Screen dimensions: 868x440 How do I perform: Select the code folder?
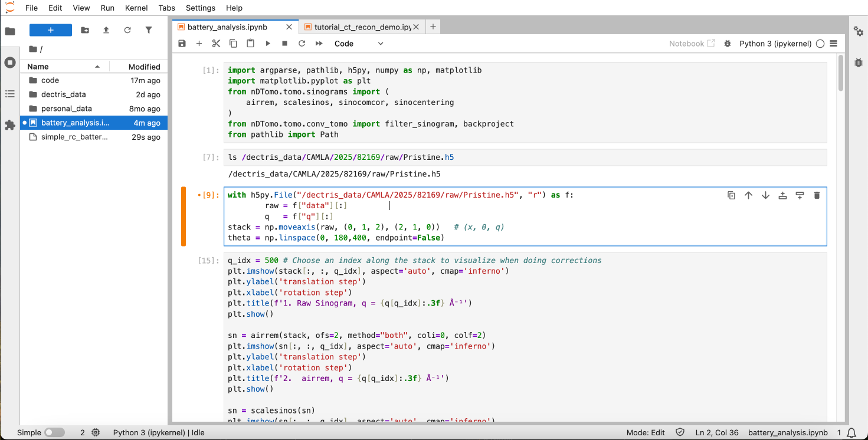[94, 80]
